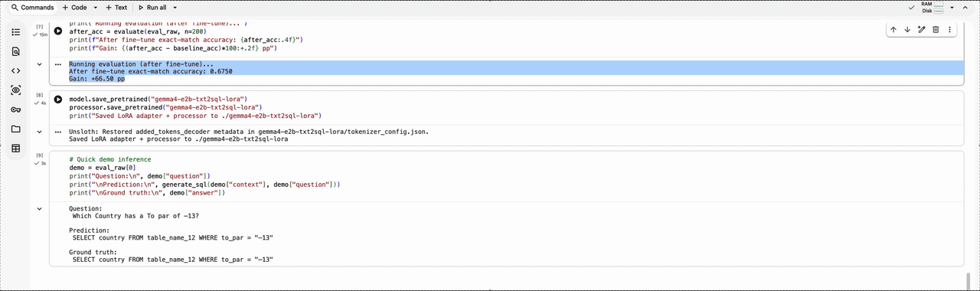The image size is (980, 291).
Task: Click execution count [7] indicator
Action: click(40, 27)
